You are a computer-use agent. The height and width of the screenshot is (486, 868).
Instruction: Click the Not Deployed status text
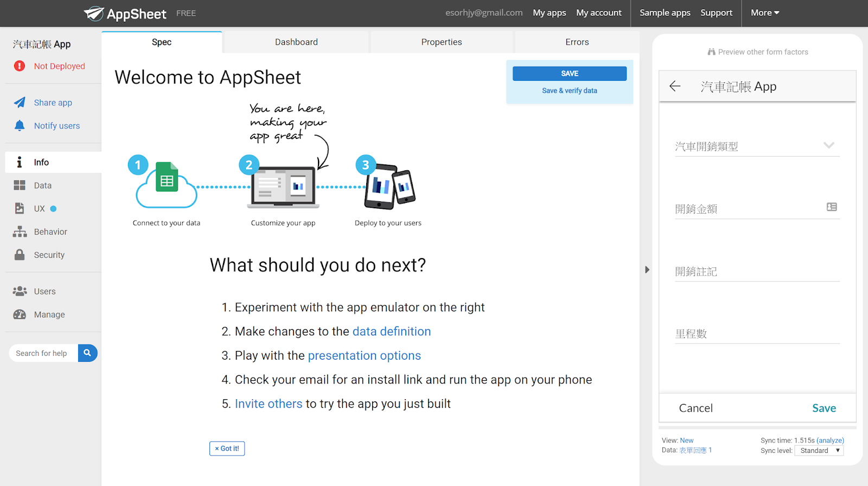point(60,66)
